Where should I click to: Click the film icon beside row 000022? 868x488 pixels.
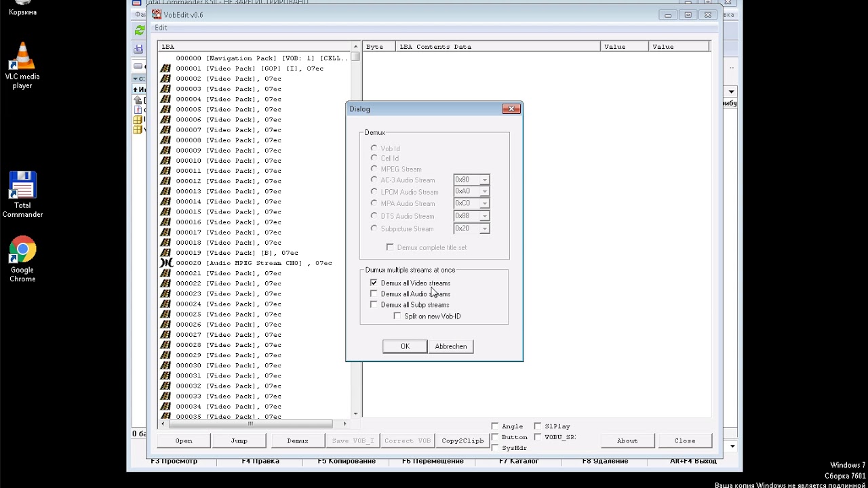(165, 283)
